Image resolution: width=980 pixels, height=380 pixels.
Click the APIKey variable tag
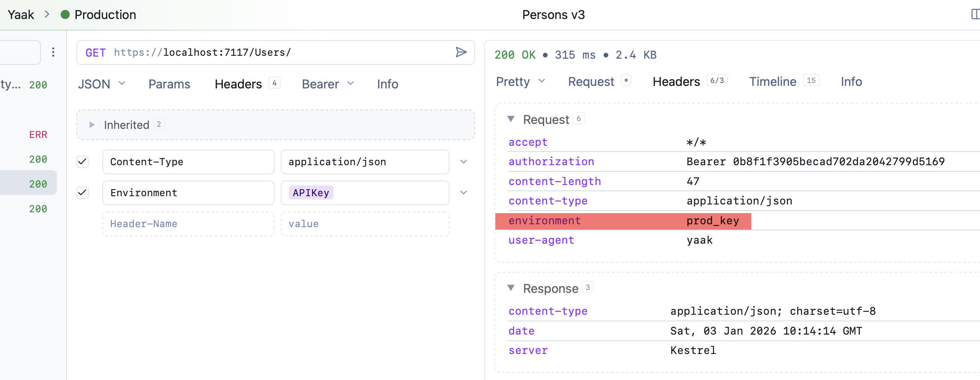point(311,193)
